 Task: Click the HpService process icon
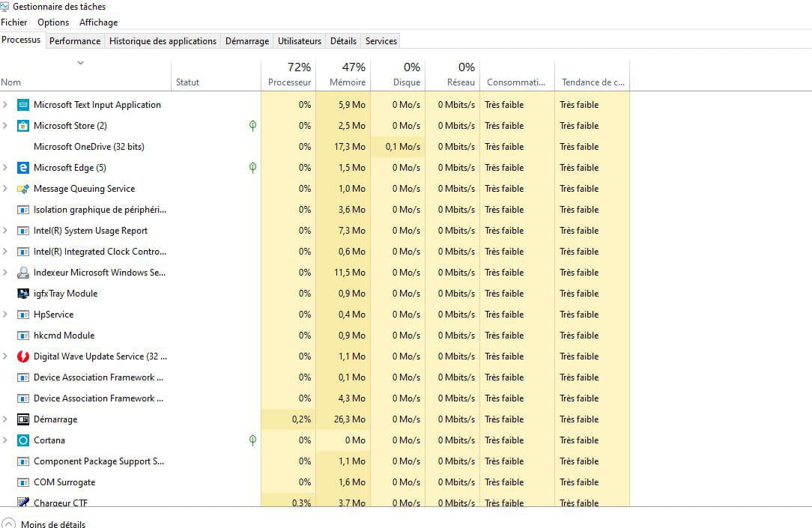pos(22,315)
